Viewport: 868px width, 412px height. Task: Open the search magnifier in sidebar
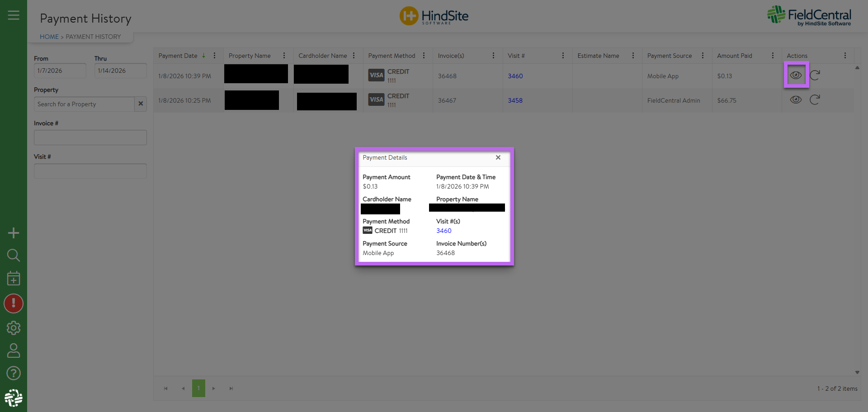[x=14, y=256]
